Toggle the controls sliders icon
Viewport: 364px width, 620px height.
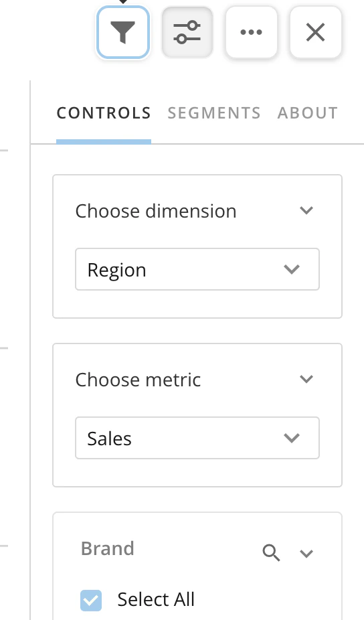tap(187, 32)
